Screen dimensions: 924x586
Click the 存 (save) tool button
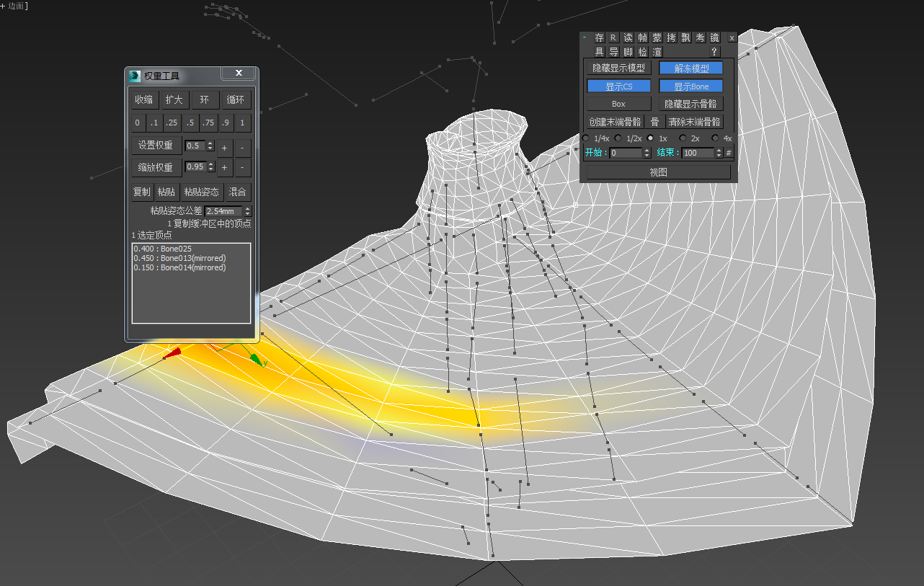click(599, 37)
